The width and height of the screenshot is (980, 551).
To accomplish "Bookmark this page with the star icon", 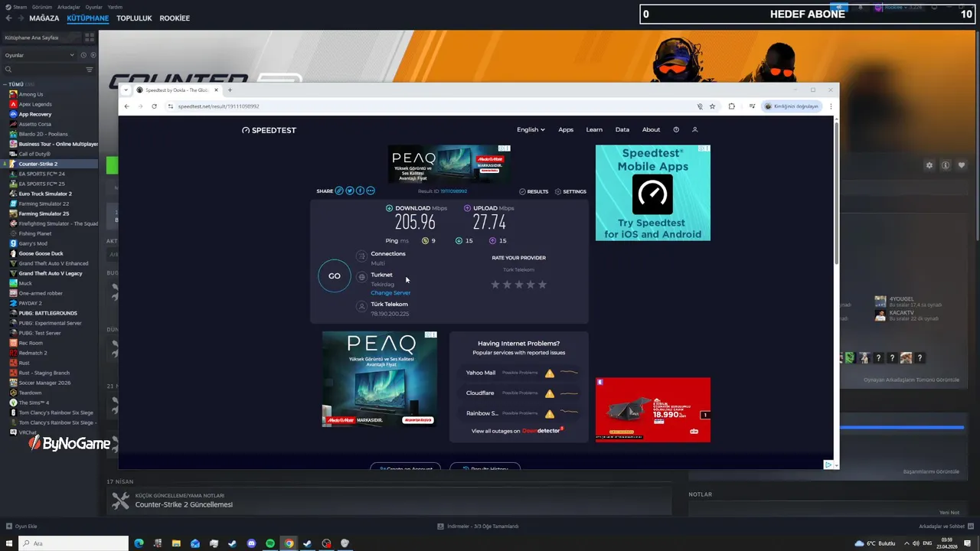I will (712, 106).
